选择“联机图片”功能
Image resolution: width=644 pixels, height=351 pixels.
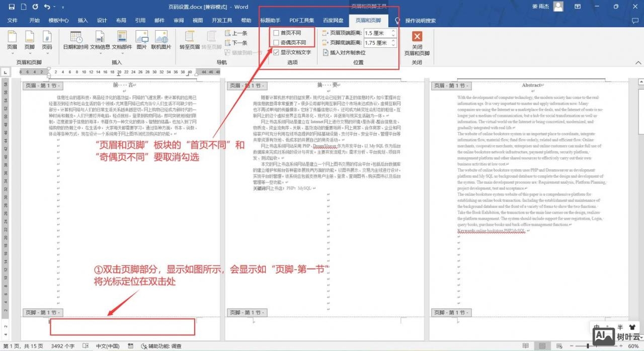(162, 40)
